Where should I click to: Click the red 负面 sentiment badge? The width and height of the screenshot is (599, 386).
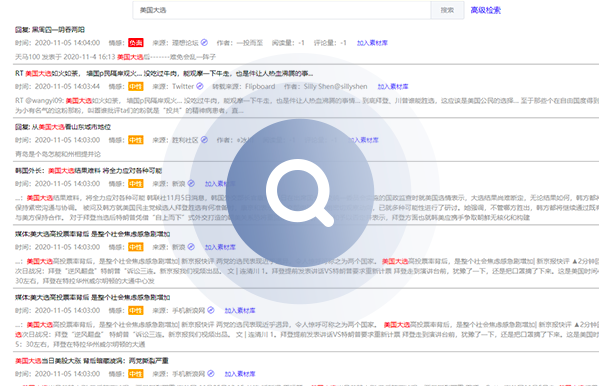pos(136,43)
